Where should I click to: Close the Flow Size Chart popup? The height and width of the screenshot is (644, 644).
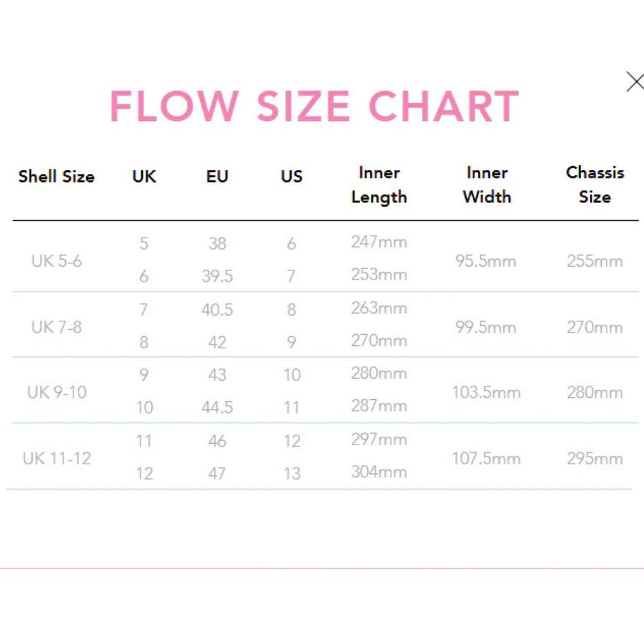[x=634, y=82]
